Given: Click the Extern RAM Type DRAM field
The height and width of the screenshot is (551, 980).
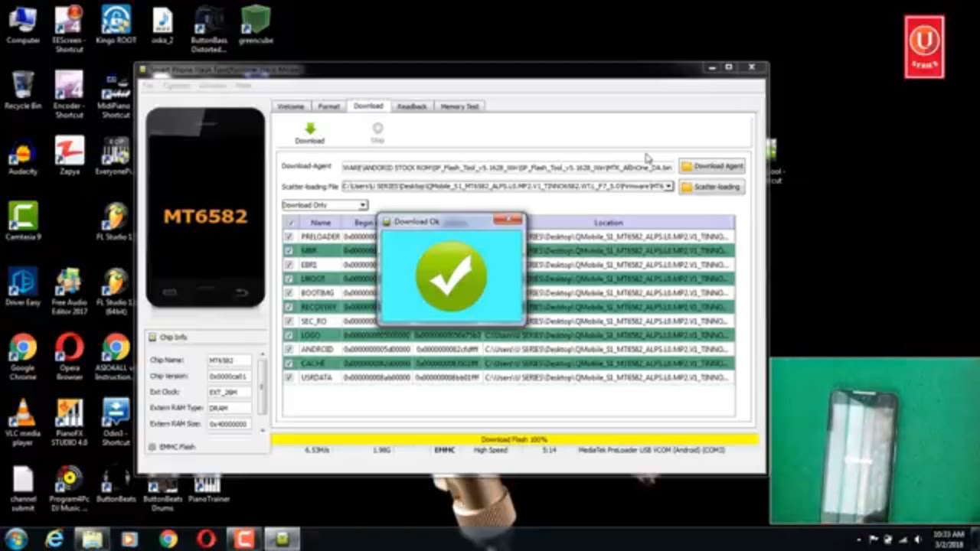Looking at the screenshot, I should (x=229, y=408).
